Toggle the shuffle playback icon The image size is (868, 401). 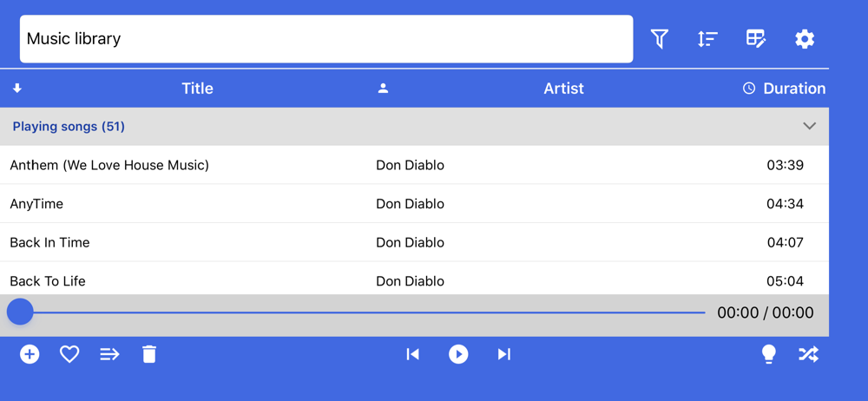coord(808,354)
